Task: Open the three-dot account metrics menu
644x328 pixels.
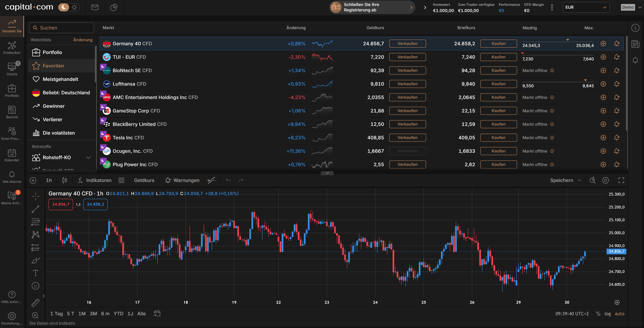Action: (x=552, y=7)
